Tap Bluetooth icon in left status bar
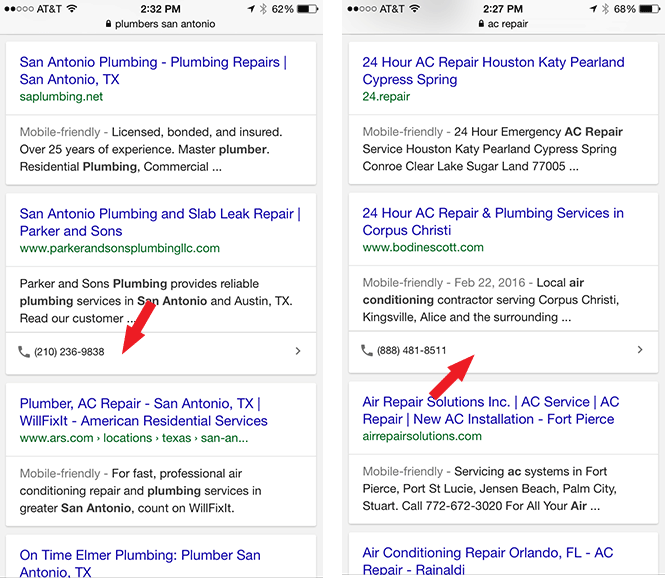This screenshot has width=665, height=578. pos(263,9)
